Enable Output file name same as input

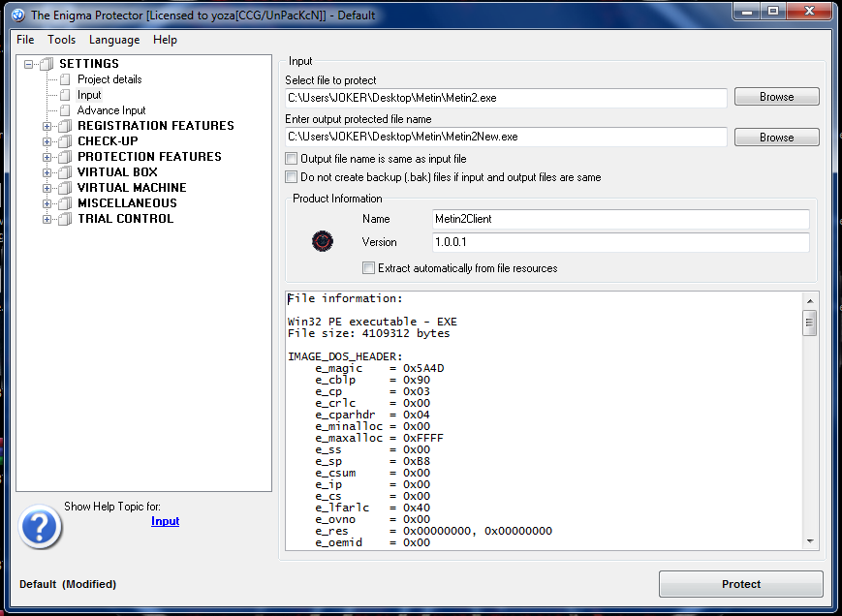pyautogui.click(x=291, y=158)
